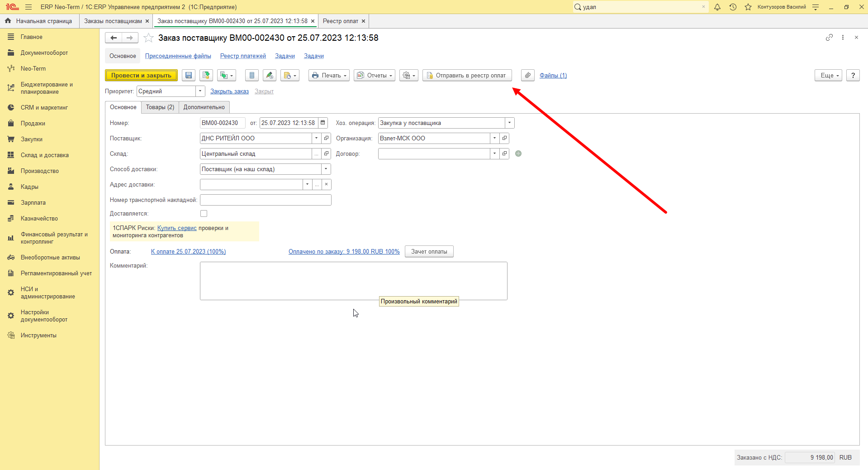The height and width of the screenshot is (470, 868).
Task: Go forward with the right arrow
Action: (130, 38)
